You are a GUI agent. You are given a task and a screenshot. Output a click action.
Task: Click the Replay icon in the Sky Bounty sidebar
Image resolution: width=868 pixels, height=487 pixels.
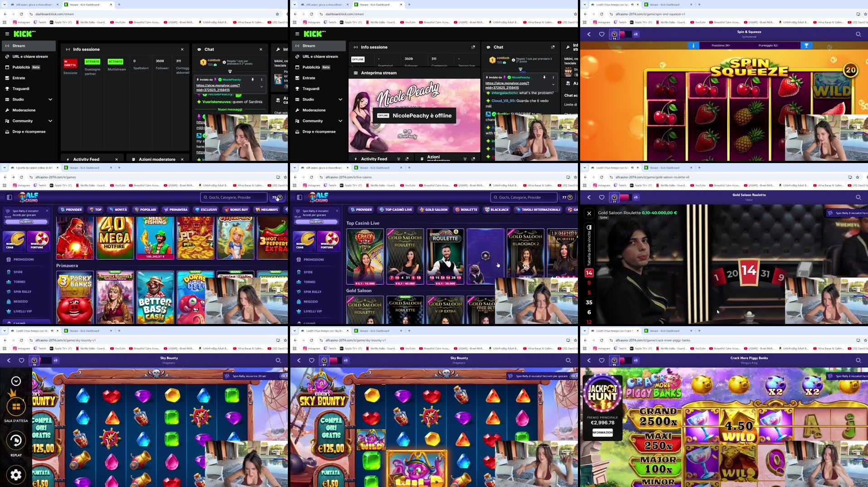click(16, 440)
